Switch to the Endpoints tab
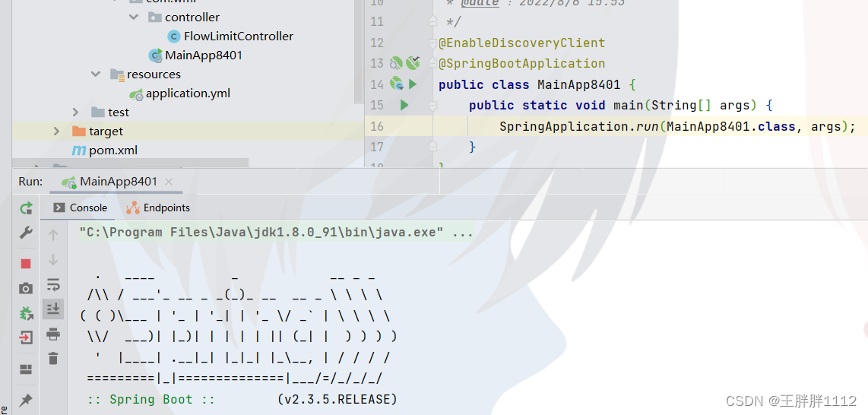 (x=158, y=207)
